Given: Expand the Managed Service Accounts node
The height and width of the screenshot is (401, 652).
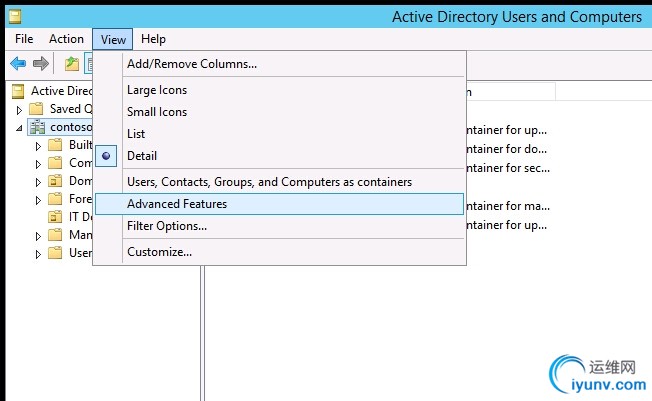Looking at the screenshot, I should pyautogui.click(x=38, y=236).
